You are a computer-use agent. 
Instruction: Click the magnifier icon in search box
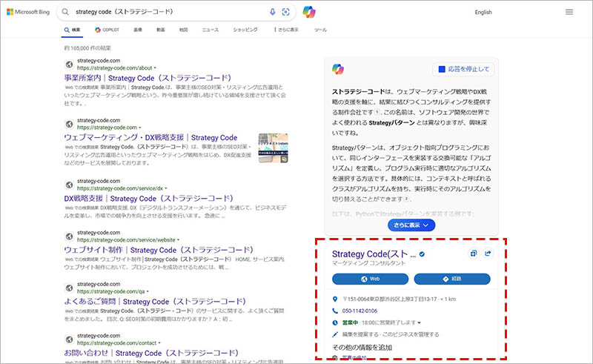[x=66, y=13]
